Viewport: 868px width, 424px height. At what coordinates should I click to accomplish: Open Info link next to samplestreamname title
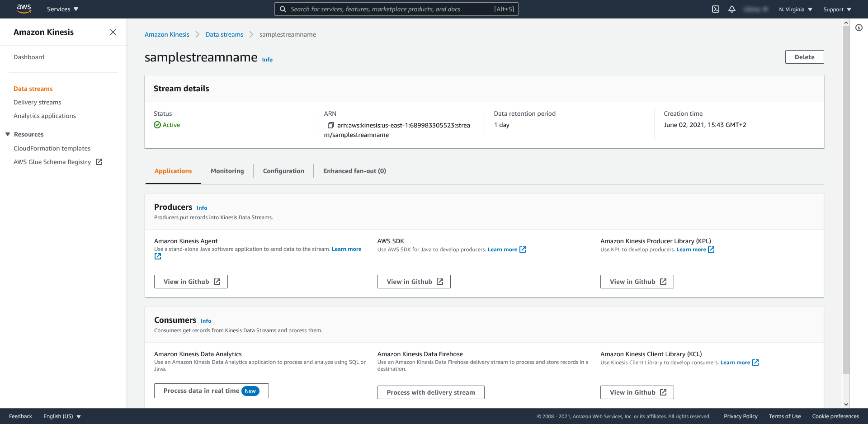[x=267, y=60]
